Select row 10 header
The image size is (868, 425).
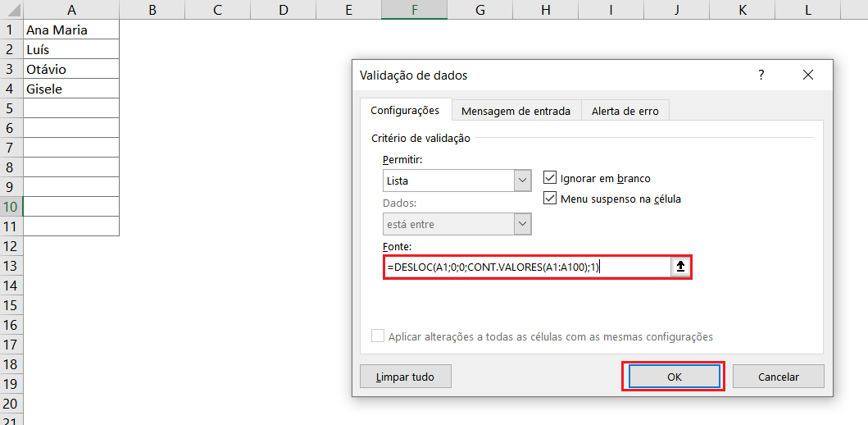tap(11, 206)
